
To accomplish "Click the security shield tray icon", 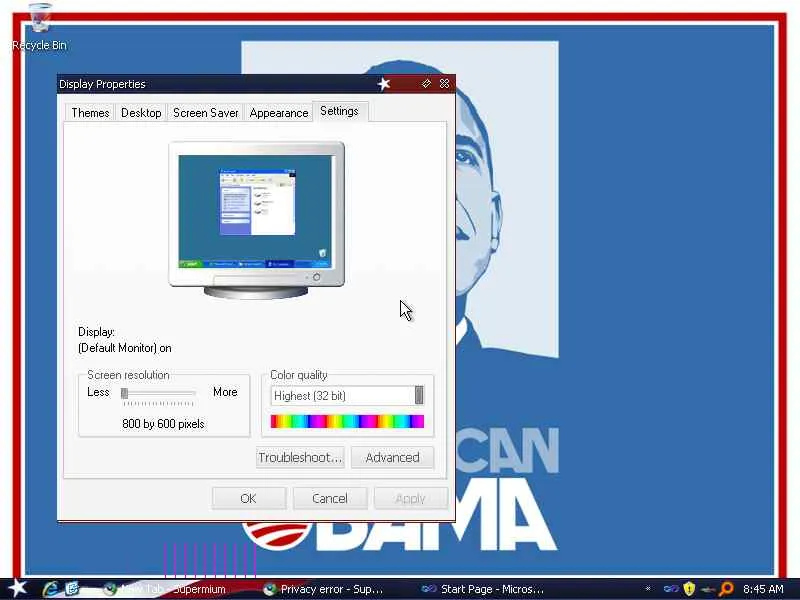I will click(689, 589).
